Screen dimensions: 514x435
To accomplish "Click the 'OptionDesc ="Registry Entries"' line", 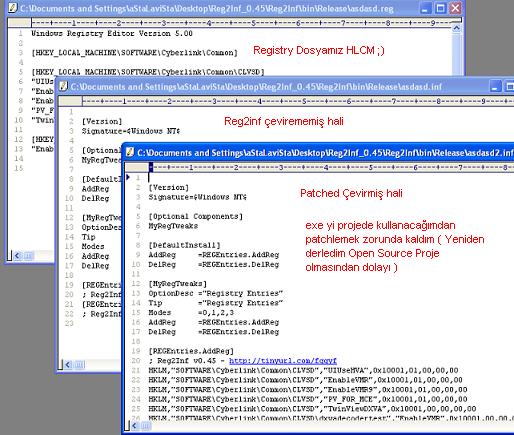I will click(x=216, y=293).
